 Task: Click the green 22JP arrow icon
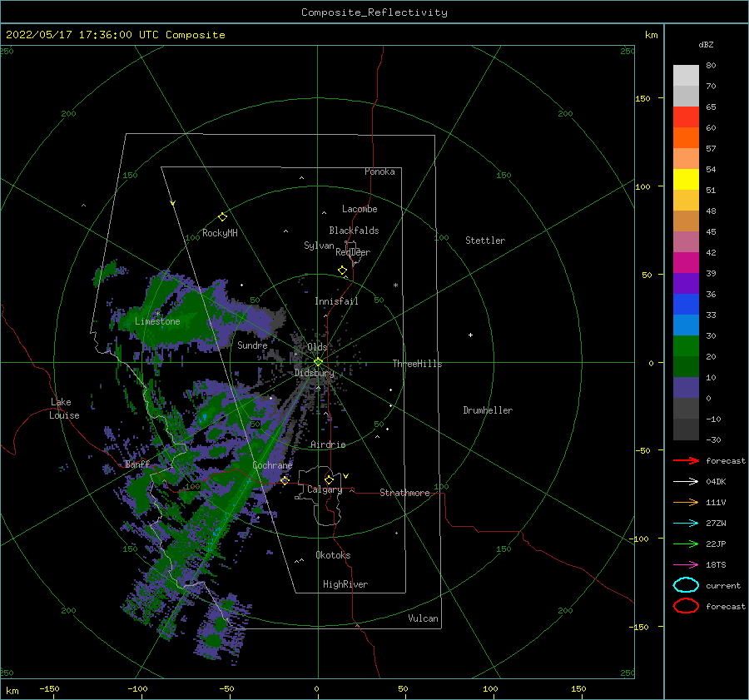(x=686, y=544)
